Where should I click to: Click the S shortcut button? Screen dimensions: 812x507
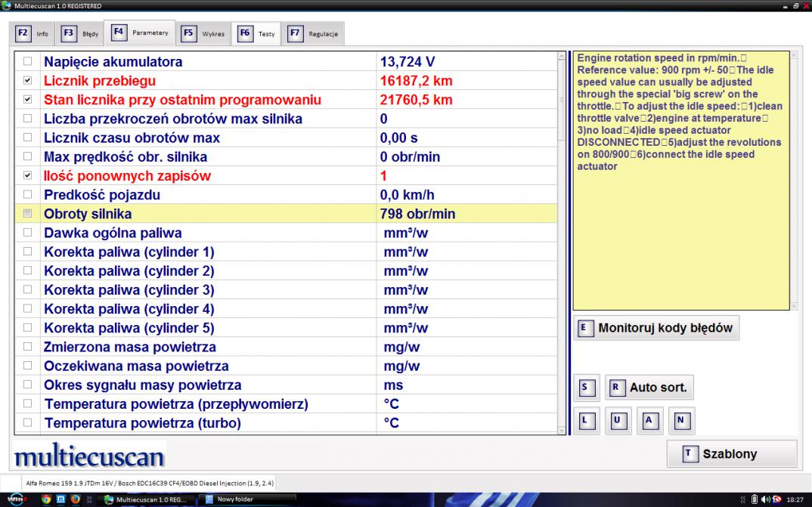point(587,388)
